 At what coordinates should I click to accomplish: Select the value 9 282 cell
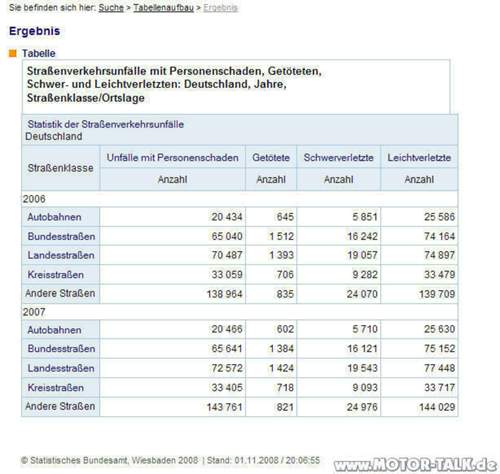338,275
